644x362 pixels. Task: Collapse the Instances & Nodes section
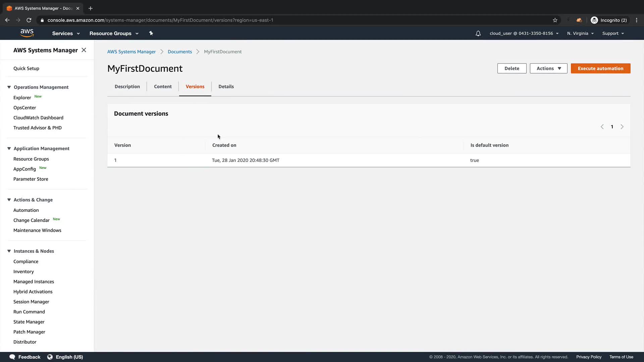coord(9,251)
